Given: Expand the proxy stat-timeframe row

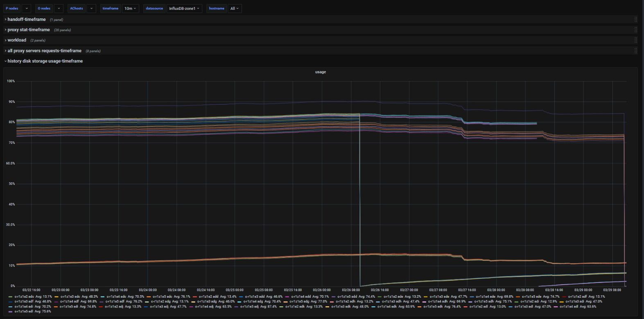Looking at the screenshot, I should click(x=28, y=30).
